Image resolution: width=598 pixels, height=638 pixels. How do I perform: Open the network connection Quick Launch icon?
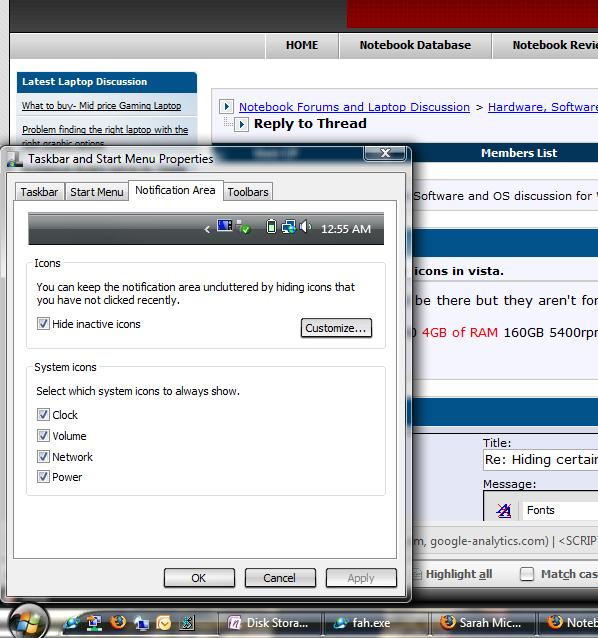coord(94,623)
